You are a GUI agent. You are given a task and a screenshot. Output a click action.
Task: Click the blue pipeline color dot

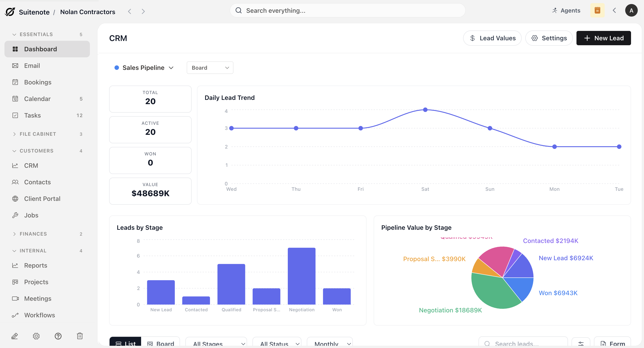(x=117, y=67)
